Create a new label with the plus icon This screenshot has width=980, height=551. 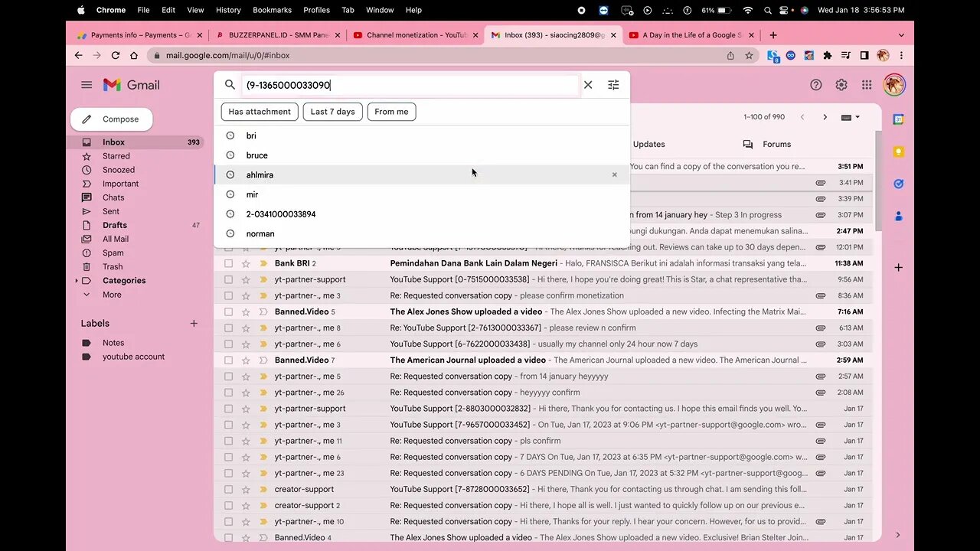click(x=194, y=324)
